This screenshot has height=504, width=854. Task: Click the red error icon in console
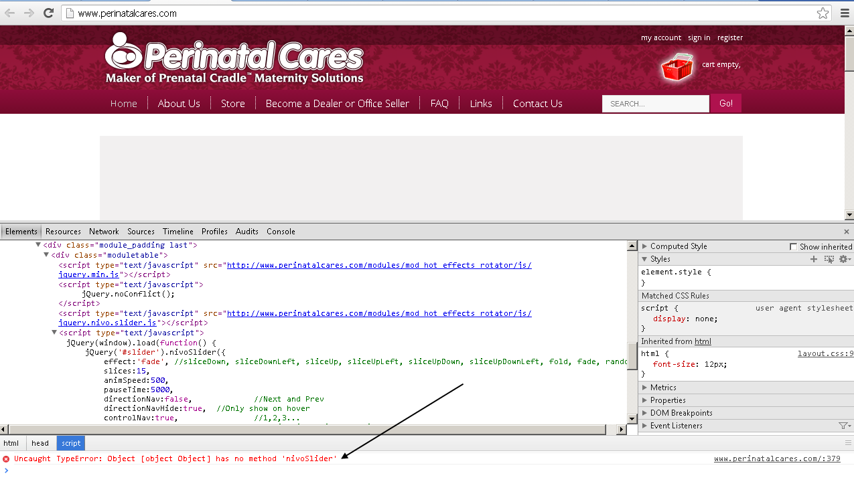coord(6,458)
